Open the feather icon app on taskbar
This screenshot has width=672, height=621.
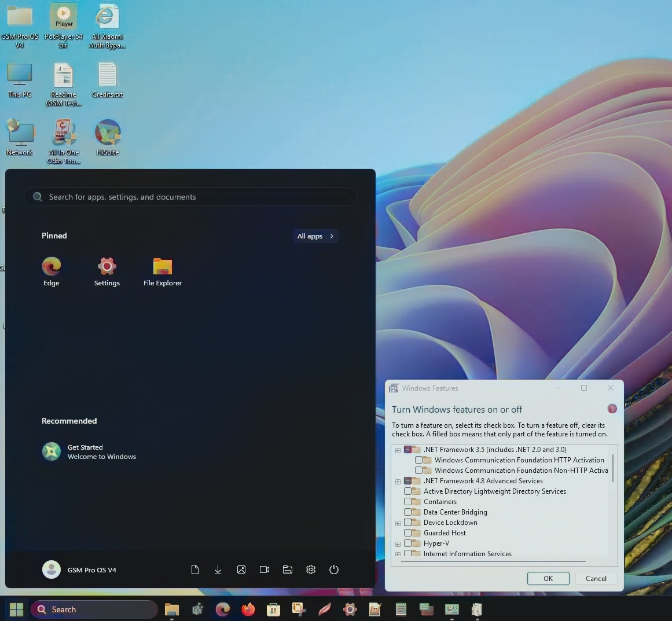(325, 609)
